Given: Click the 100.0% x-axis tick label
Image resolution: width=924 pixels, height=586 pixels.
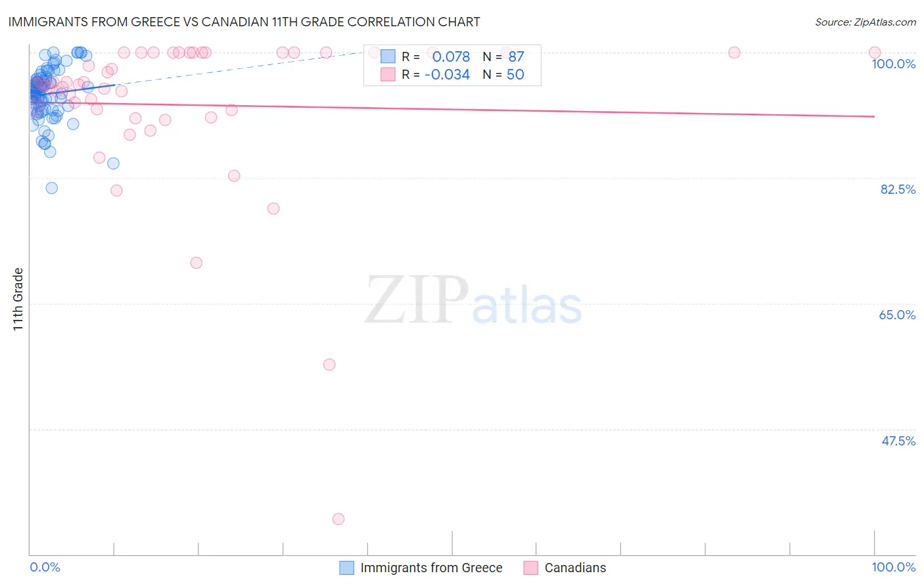Looking at the screenshot, I should pos(894,567).
